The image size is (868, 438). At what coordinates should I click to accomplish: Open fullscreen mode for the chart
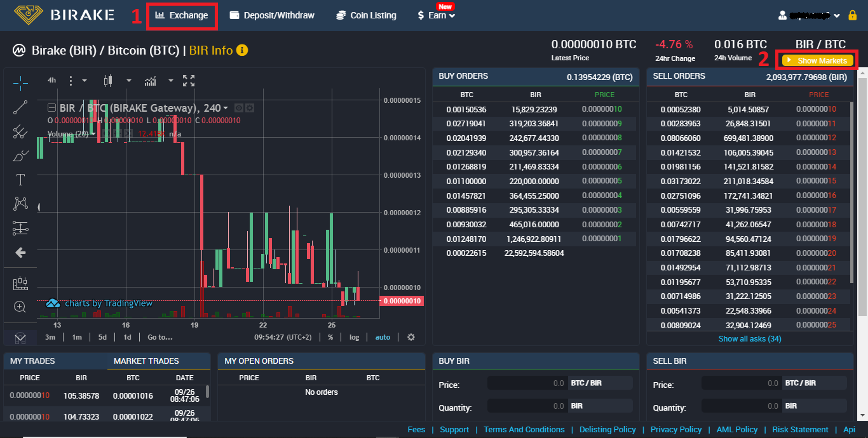(189, 81)
